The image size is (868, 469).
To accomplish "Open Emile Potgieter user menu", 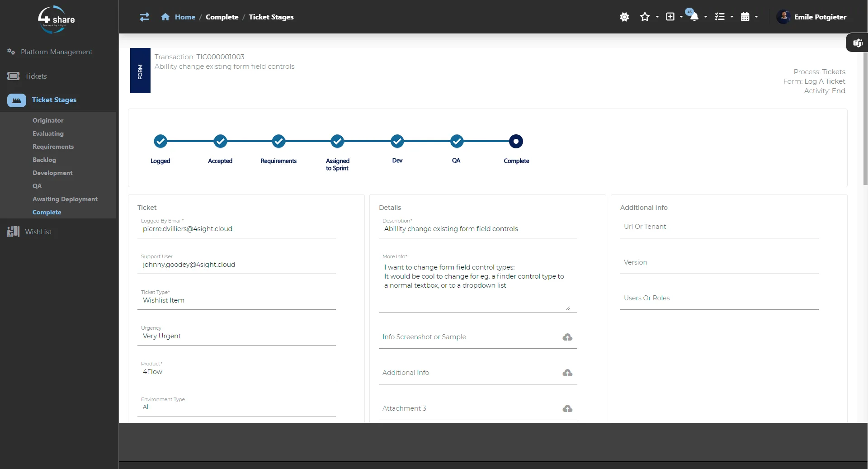I will click(820, 17).
